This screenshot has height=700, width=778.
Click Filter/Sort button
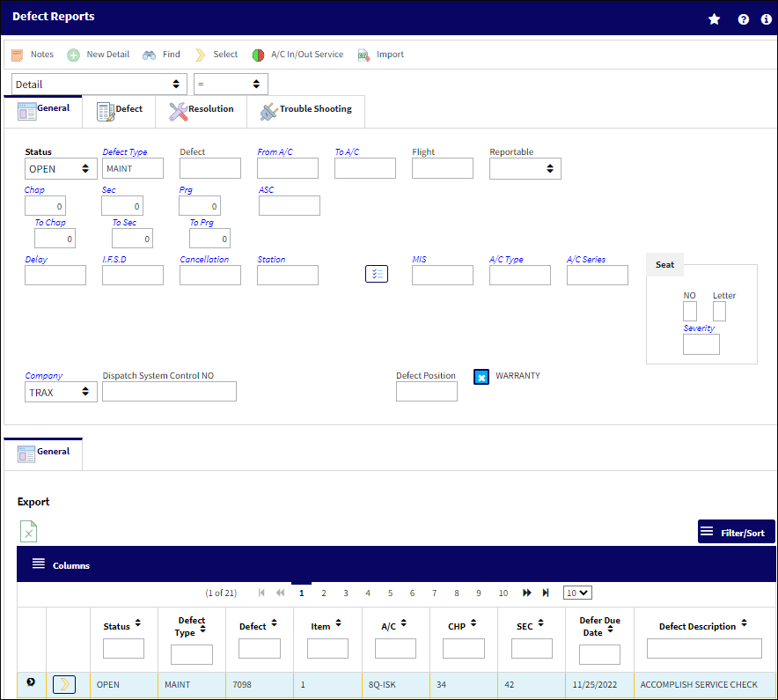tap(737, 532)
